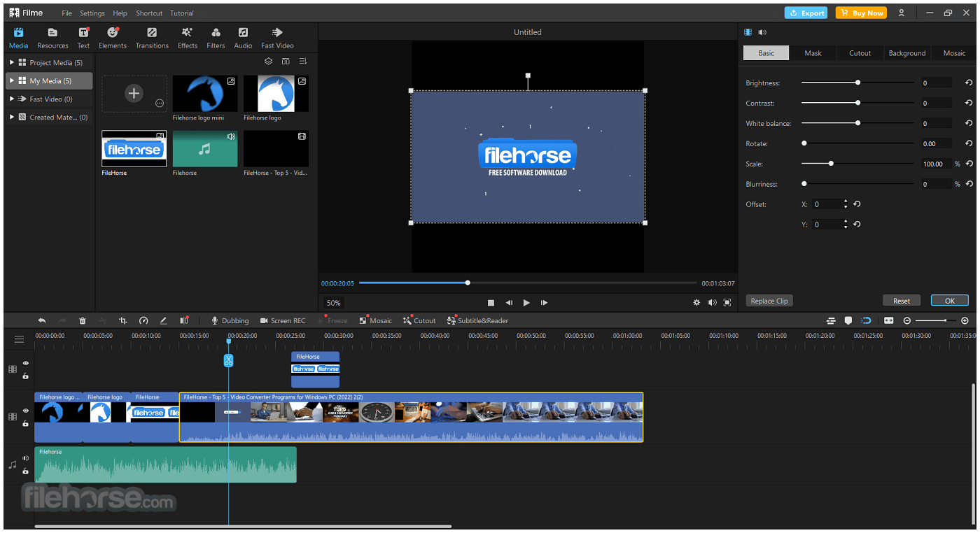Start Dubbing with the microphone tool
The width and height of the screenshot is (980, 533).
[230, 320]
